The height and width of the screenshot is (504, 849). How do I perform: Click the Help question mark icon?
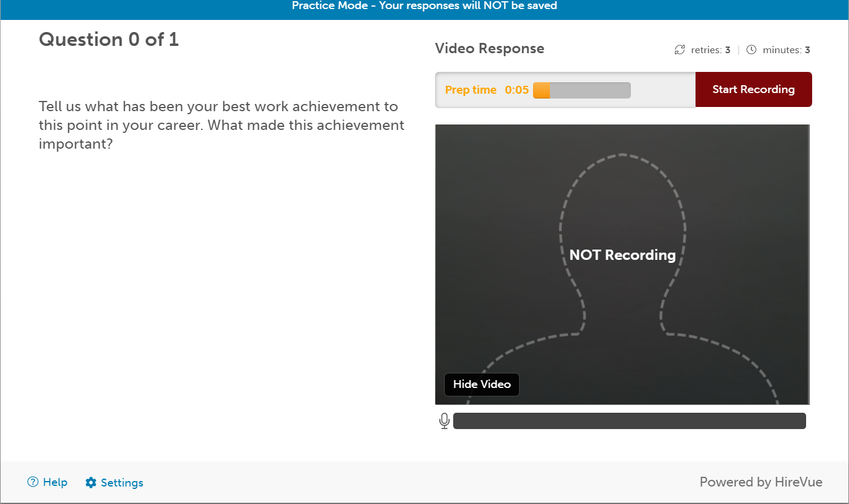(x=33, y=482)
